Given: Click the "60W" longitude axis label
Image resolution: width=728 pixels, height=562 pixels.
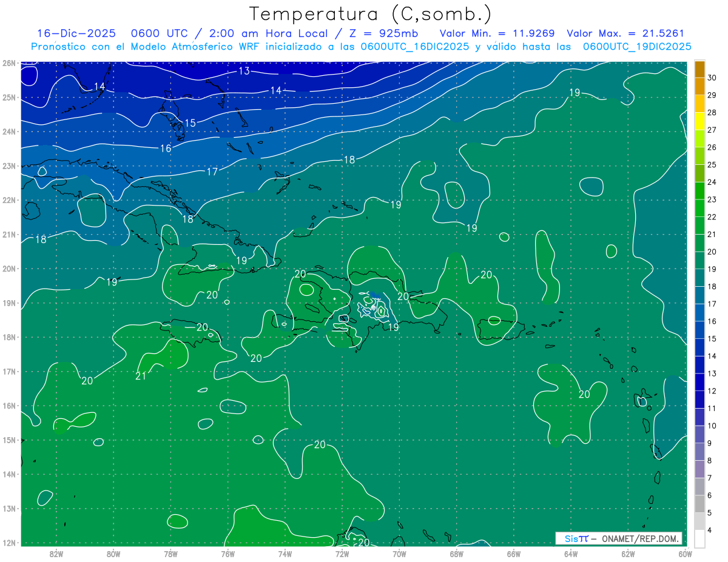Looking at the screenshot, I should coord(686,554).
